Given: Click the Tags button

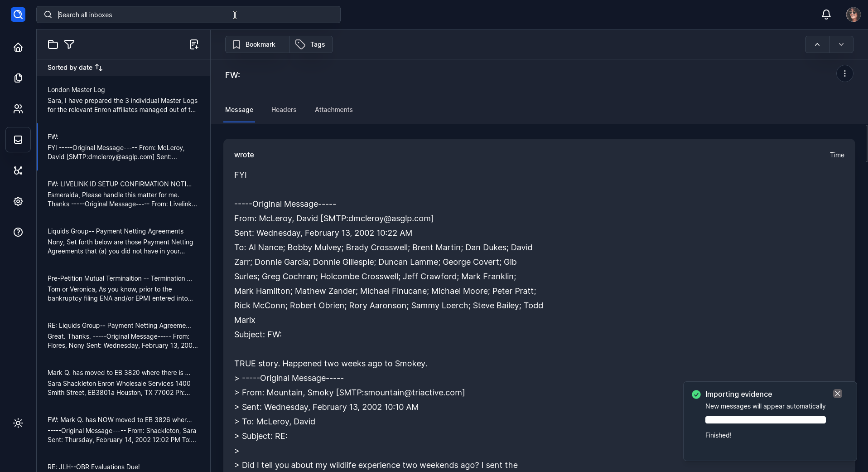Looking at the screenshot, I should coord(311,44).
